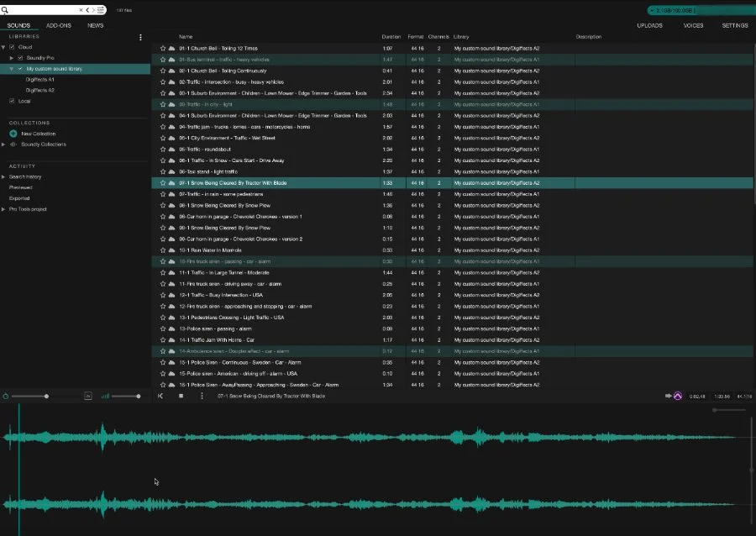Select the DigiFects A2 library in sidebar
756x536 pixels.
pyautogui.click(x=39, y=90)
